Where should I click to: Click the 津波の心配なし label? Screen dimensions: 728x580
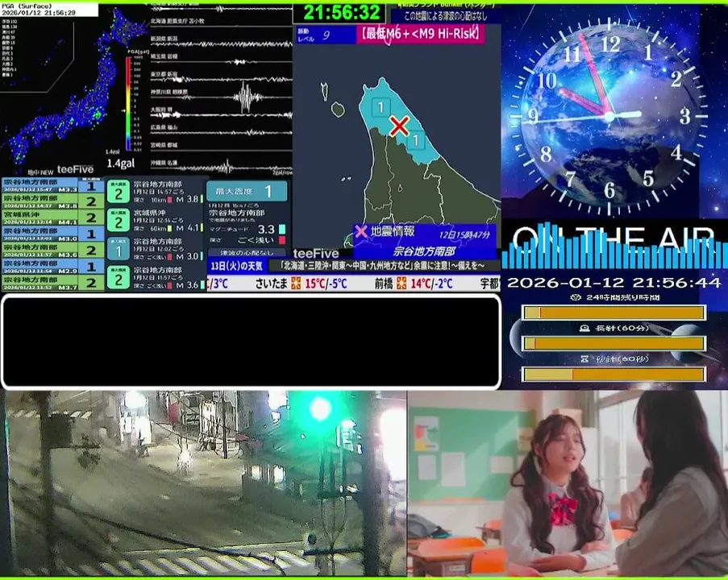pyautogui.click(x=247, y=253)
